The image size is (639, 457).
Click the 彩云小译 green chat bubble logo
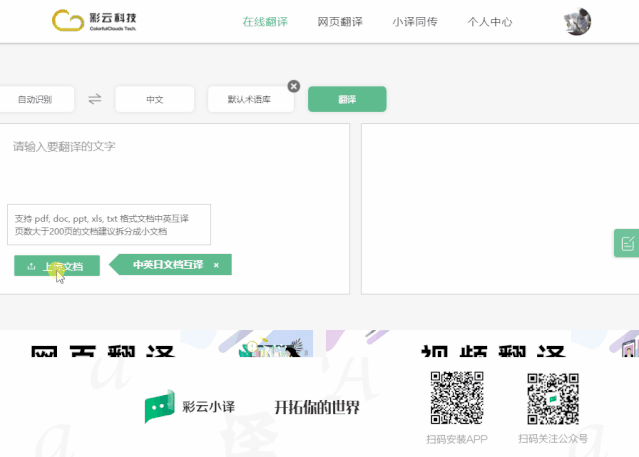(159, 406)
